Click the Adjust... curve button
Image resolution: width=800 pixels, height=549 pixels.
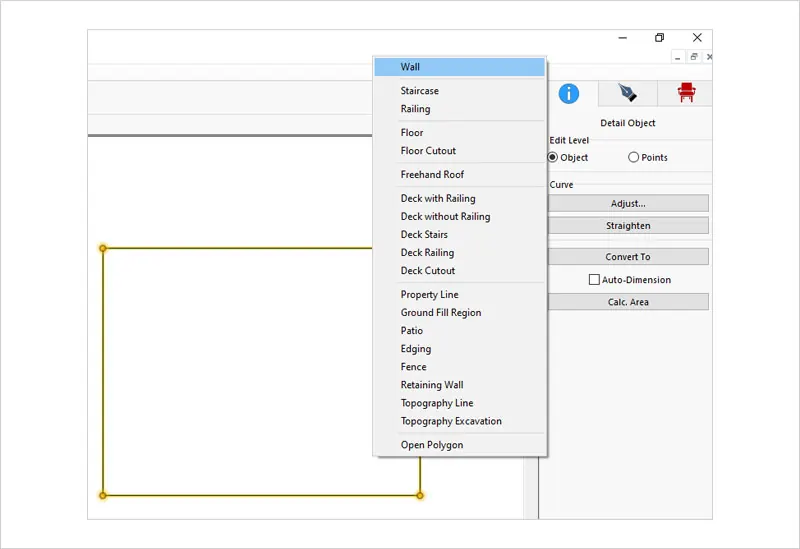coord(628,203)
